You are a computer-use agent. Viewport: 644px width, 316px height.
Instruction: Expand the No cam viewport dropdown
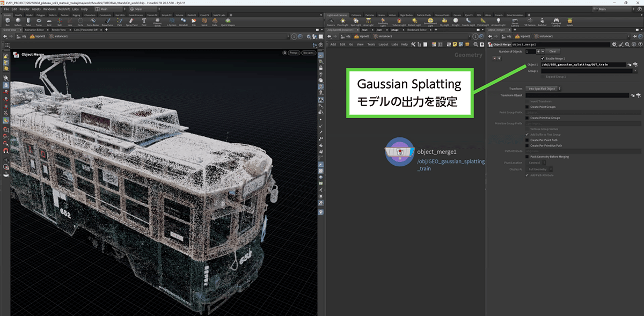coord(308,53)
